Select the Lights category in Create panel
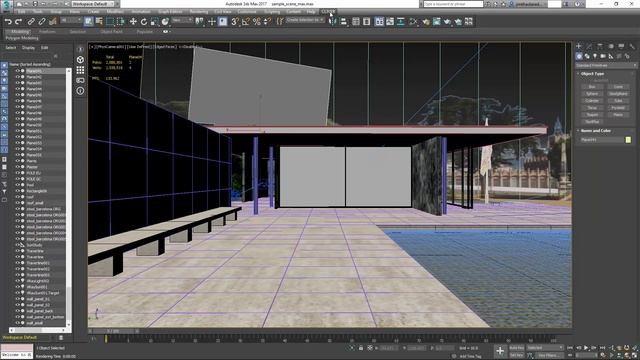This screenshot has height=360, width=640. (595, 56)
